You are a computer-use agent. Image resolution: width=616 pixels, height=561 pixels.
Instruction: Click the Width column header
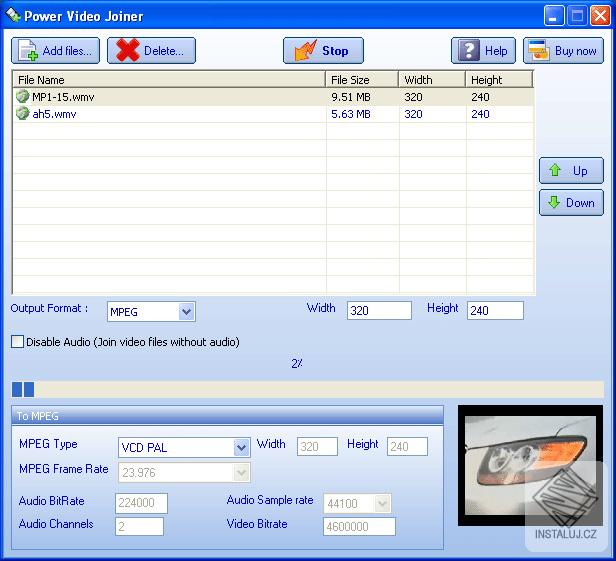click(432, 80)
